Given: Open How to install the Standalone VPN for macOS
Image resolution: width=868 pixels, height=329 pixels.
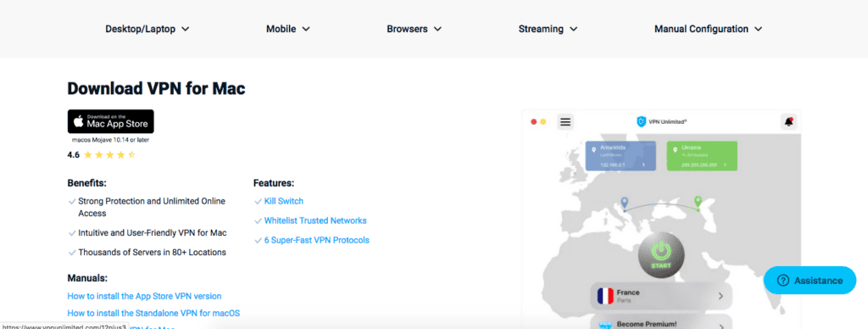Looking at the screenshot, I should tap(153, 313).
